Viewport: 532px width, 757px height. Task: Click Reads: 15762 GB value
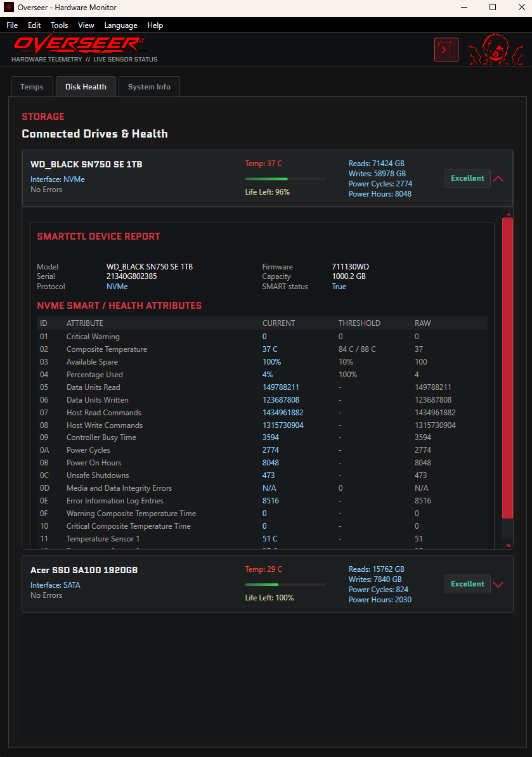tap(377, 569)
